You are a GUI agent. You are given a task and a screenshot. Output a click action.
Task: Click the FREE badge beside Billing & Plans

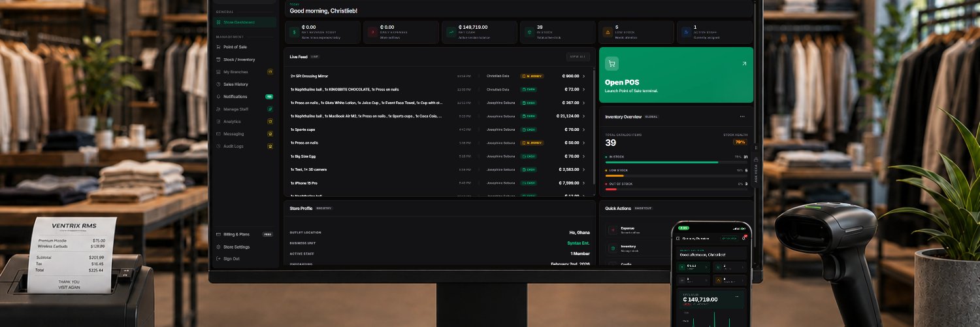coord(267,234)
